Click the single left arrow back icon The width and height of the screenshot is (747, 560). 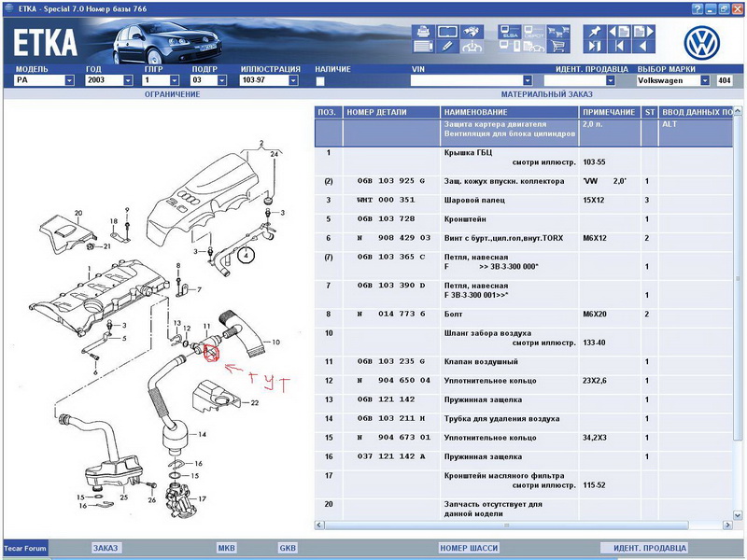643,46
